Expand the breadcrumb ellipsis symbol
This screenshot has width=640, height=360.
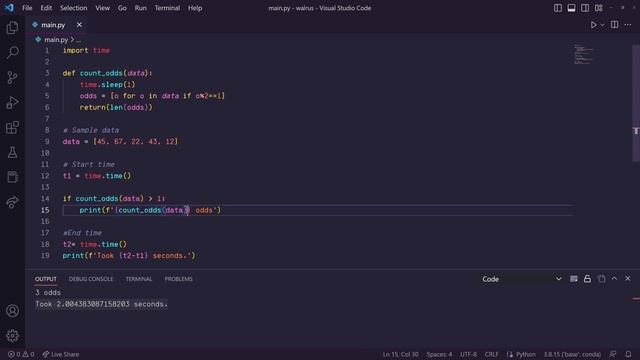[x=78, y=40]
